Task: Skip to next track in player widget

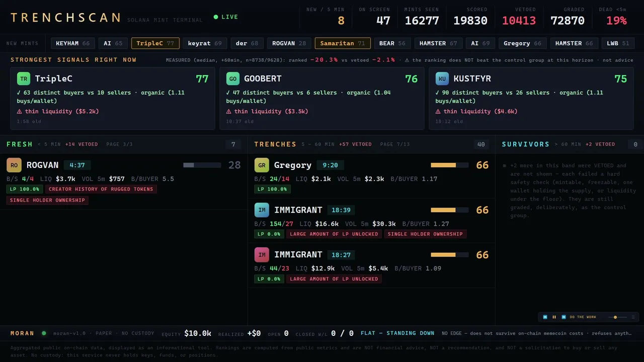Action: (x=563, y=317)
